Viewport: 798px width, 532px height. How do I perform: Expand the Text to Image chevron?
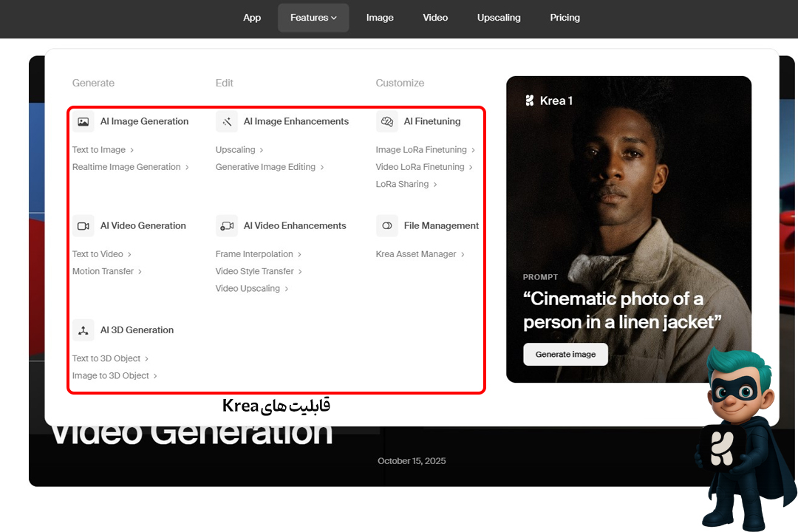tap(130, 149)
